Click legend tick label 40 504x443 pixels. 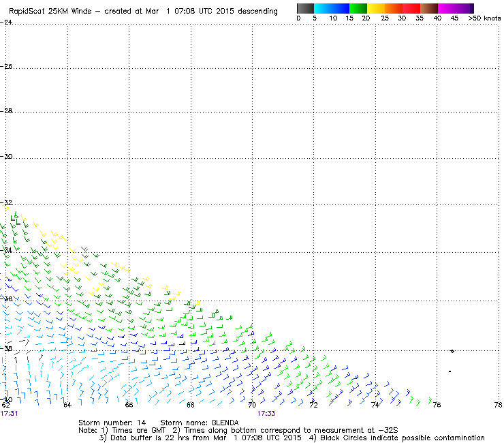click(437, 18)
